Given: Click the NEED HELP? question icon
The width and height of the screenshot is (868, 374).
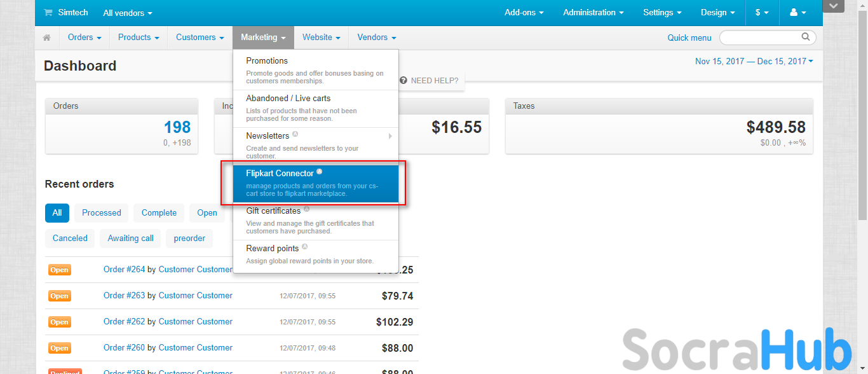Looking at the screenshot, I should tap(403, 81).
